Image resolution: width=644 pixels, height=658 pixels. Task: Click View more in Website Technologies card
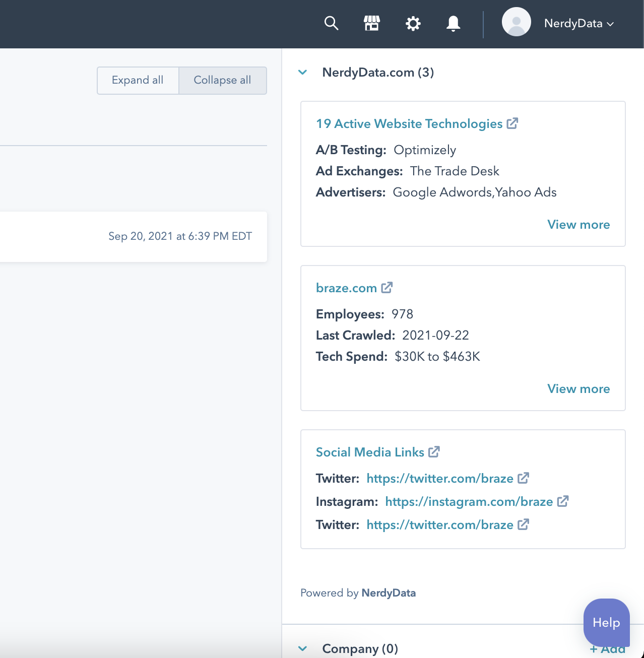coord(578,225)
